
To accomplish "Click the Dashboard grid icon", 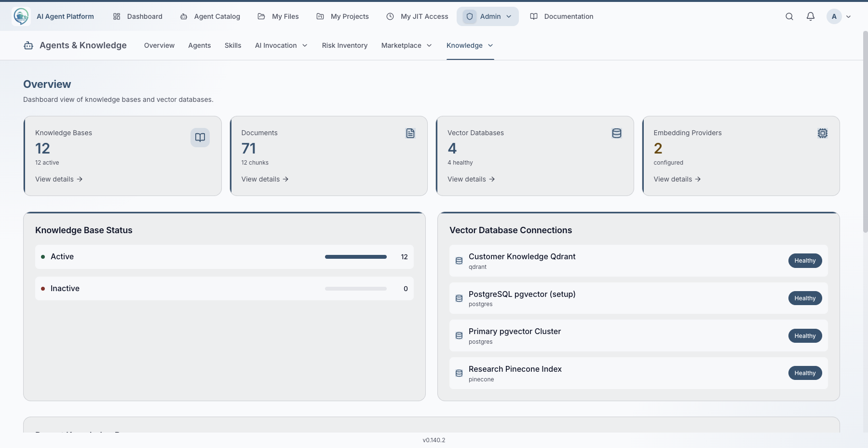I will click(117, 16).
